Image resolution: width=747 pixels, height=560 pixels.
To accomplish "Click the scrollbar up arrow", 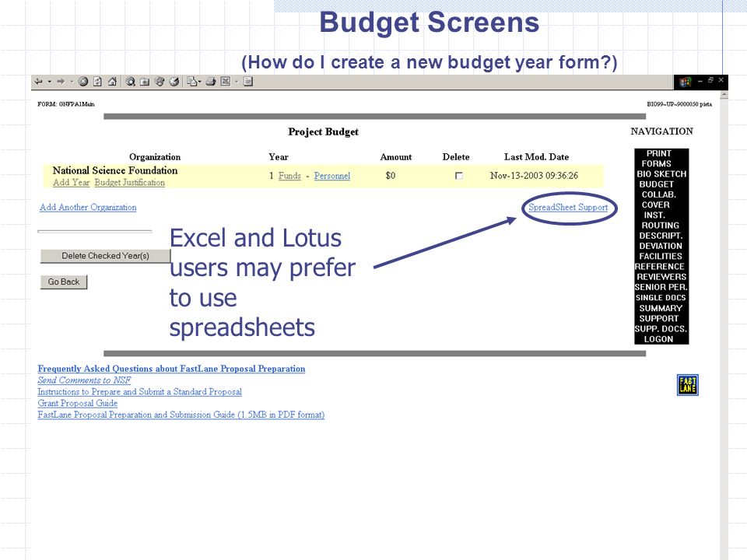I will (724, 95).
